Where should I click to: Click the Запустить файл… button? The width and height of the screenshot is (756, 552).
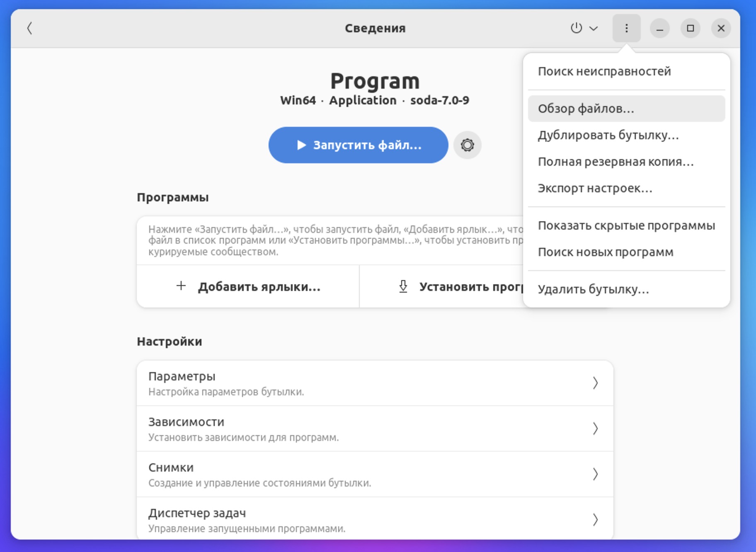click(358, 145)
